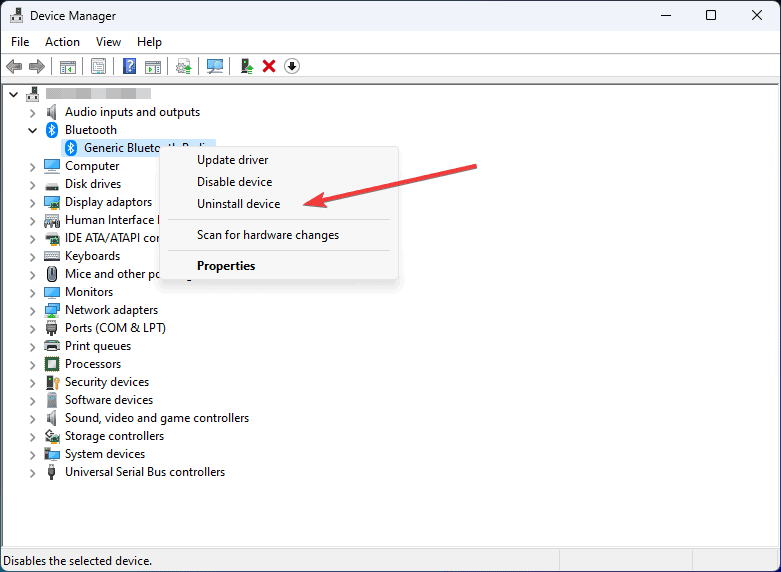The image size is (781, 572).
Task: Expand Sound, video and game controllers
Action: (32, 419)
